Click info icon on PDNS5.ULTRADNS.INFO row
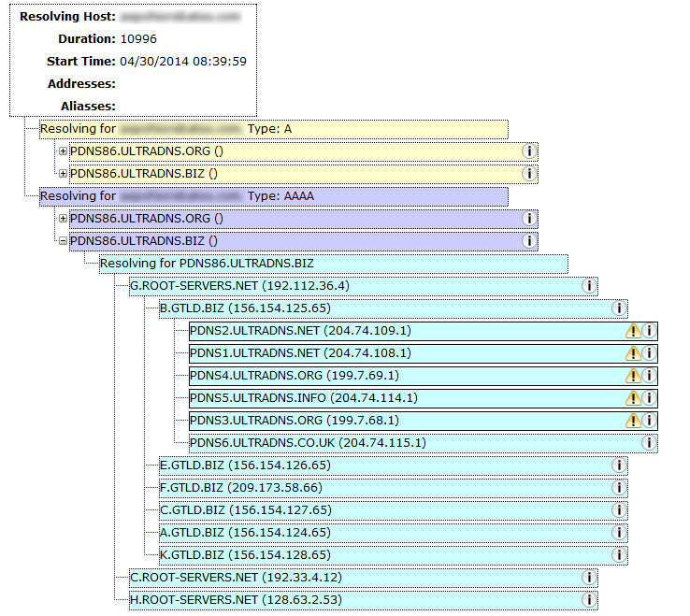 (x=649, y=398)
